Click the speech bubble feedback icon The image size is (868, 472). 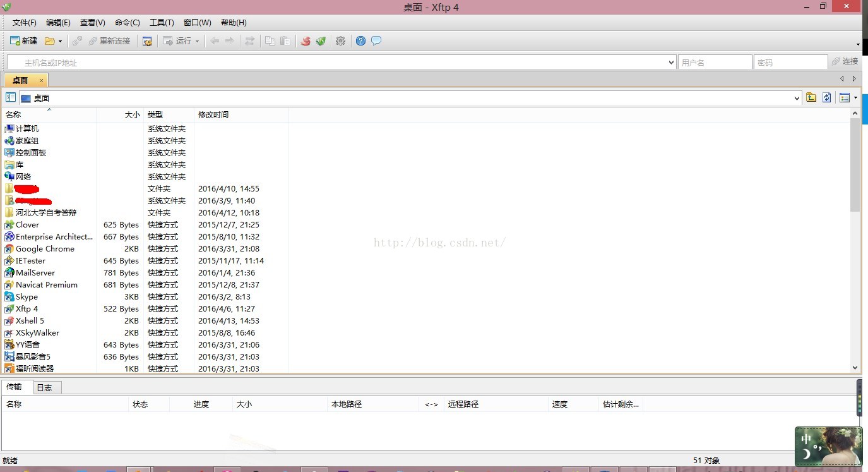pos(376,41)
